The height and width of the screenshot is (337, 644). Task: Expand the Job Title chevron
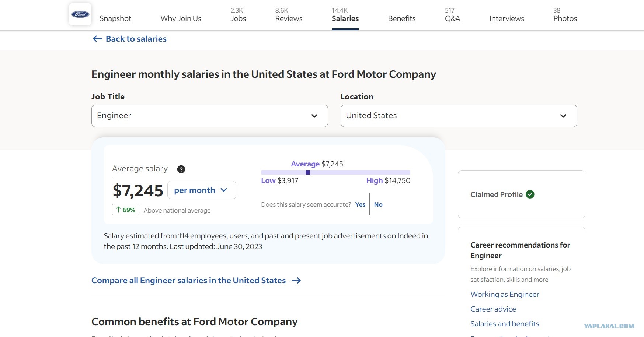pyautogui.click(x=314, y=116)
